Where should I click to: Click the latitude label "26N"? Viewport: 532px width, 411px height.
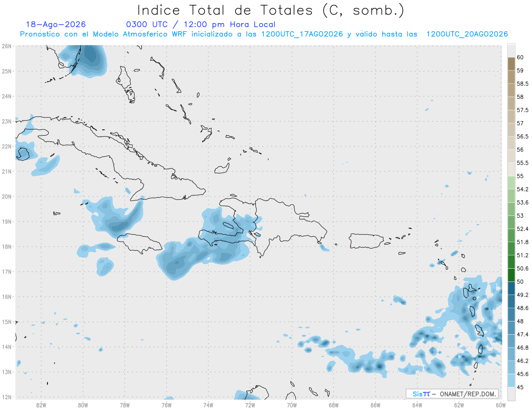point(7,46)
